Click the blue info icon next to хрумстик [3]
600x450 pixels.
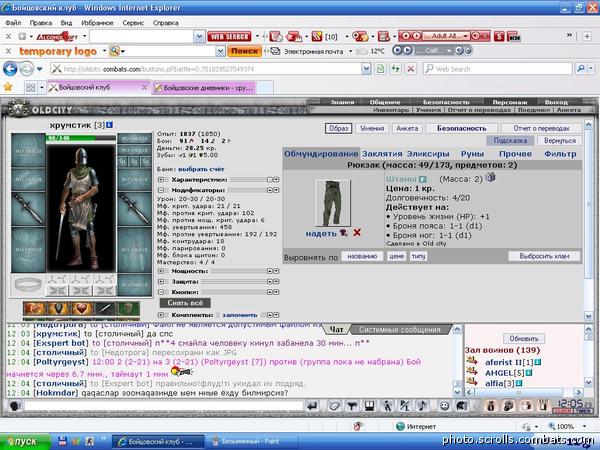(x=109, y=125)
